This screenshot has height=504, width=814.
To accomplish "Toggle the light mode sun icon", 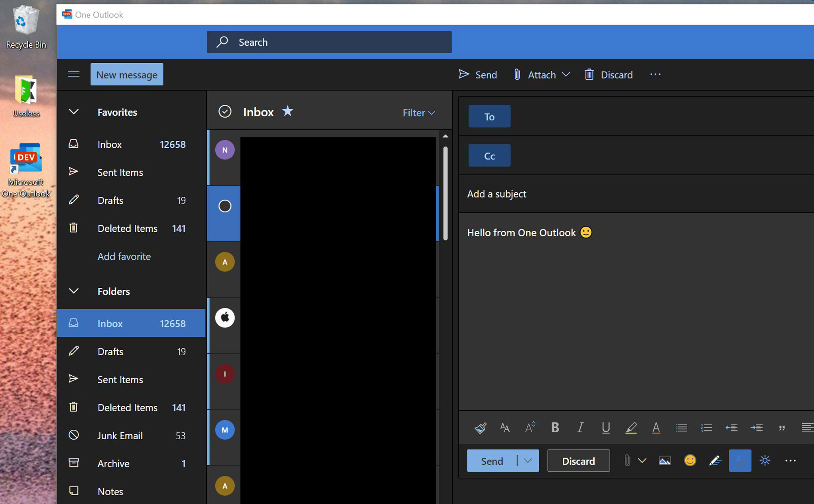I will 765,461.
